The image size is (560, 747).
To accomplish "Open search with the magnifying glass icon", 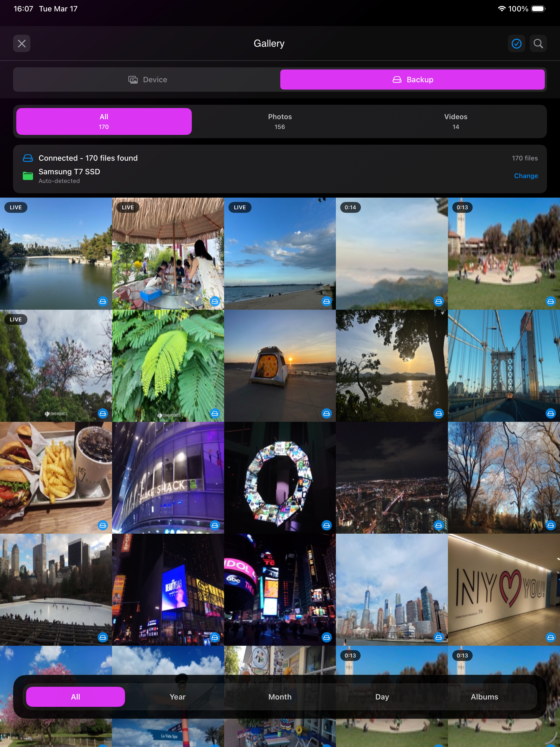I will pos(538,43).
